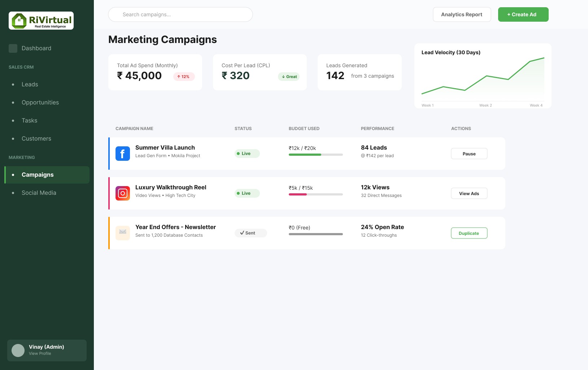Click 'Sent to 1,200 Database Contacts' text
This screenshot has width=588, height=370.
pyautogui.click(x=169, y=235)
